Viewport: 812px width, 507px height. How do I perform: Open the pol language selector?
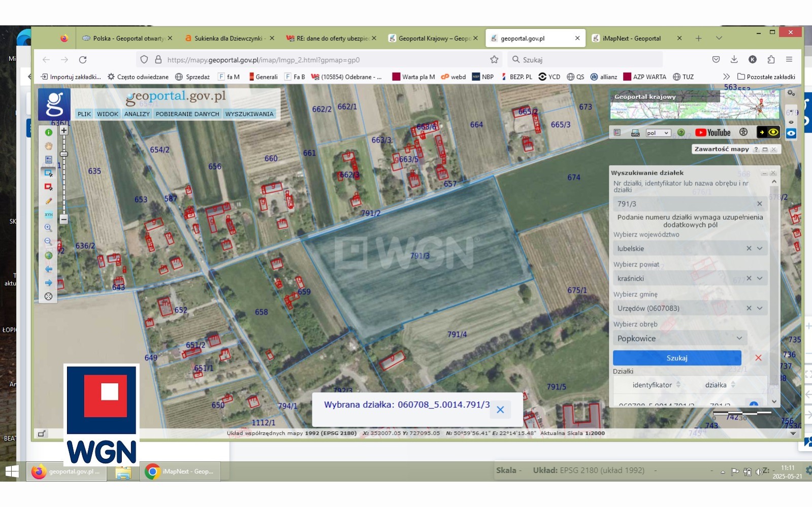click(x=658, y=133)
